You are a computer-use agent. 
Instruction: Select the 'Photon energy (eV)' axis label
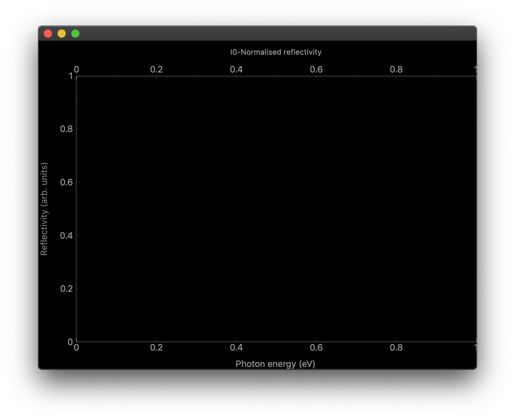coord(275,364)
